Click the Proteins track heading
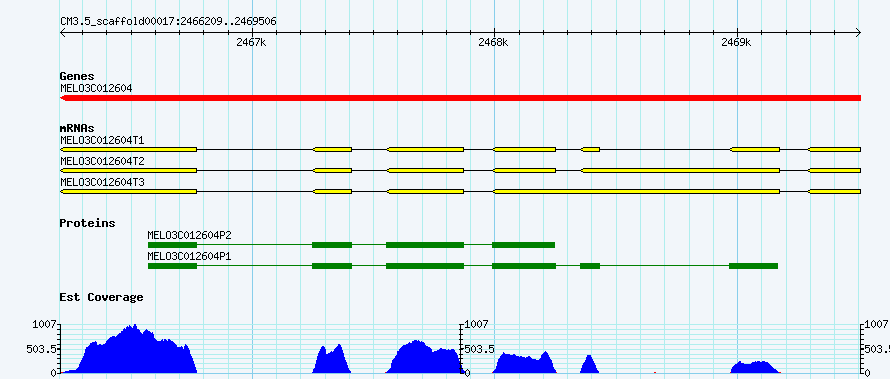890x379 pixels. pos(87,223)
